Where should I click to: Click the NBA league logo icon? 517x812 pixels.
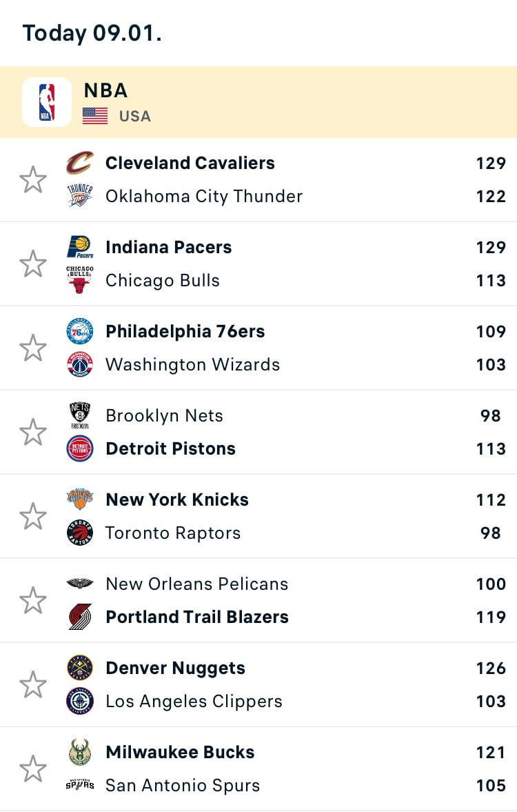[x=47, y=102]
